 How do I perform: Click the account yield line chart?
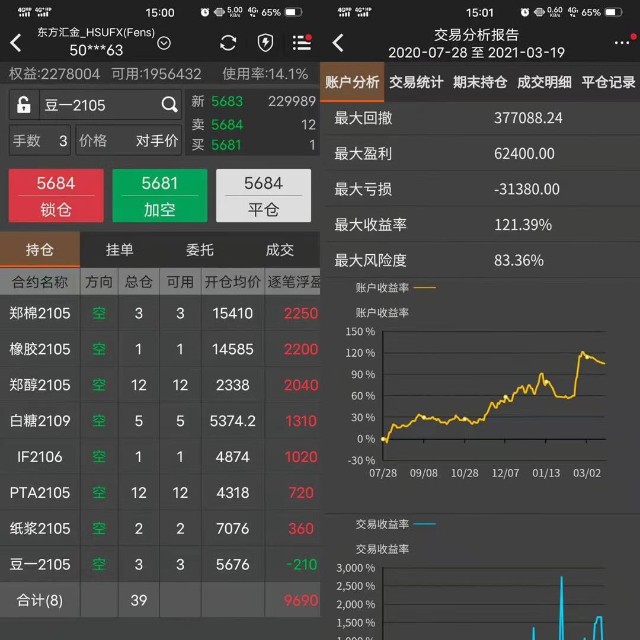pos(493,396)
